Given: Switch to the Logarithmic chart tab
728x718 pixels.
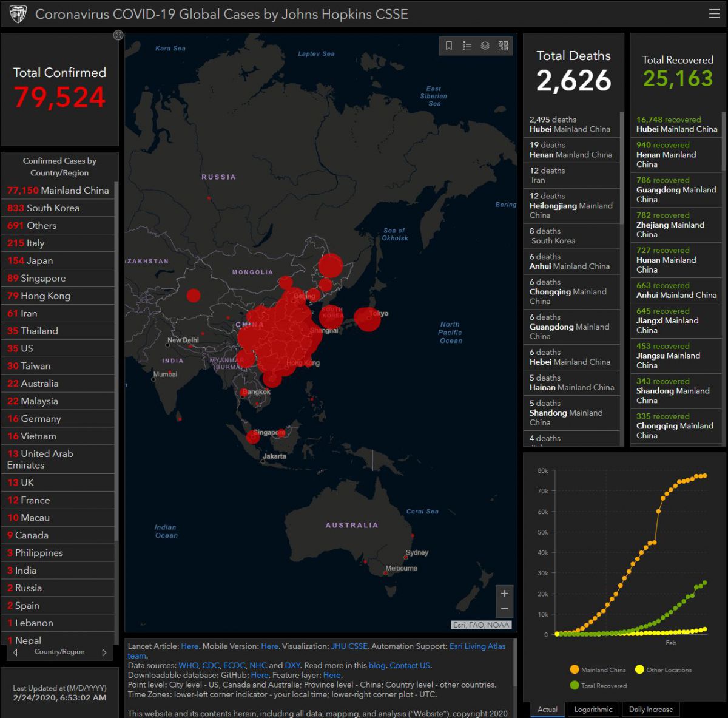Looking at the screenshot, I should (x=593, y=710).
